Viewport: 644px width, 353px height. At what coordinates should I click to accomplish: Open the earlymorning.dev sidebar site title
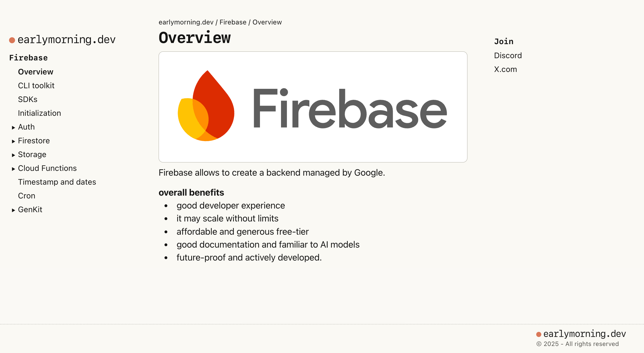[67, 40]
